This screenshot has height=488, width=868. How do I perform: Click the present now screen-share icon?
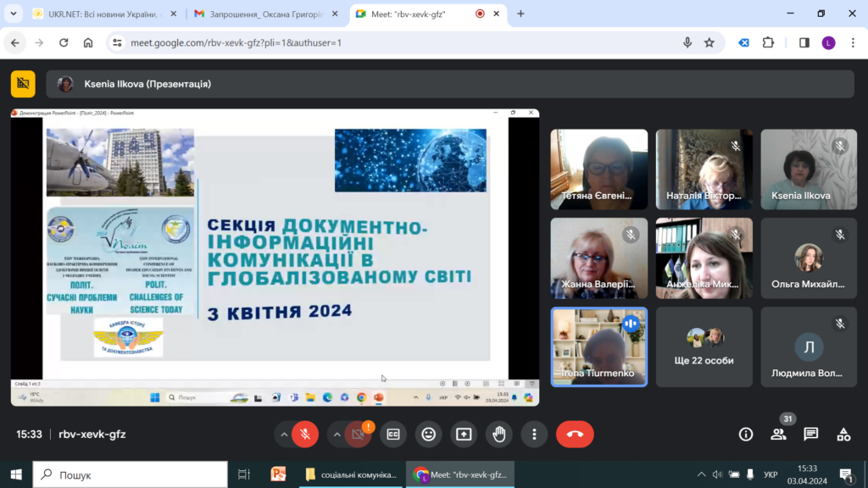pyautogui.click(x=464, y=435)
